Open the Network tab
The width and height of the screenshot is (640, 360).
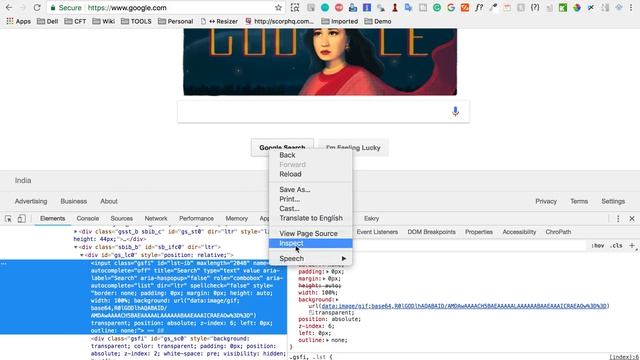tap(156, 219)
